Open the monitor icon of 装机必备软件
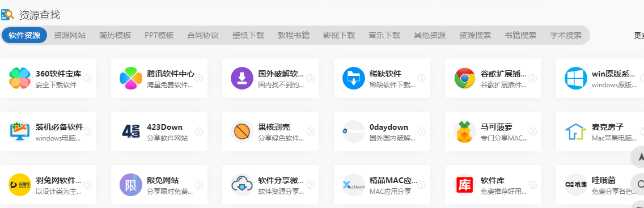This screenshot has width=644, height=208. 20,131
